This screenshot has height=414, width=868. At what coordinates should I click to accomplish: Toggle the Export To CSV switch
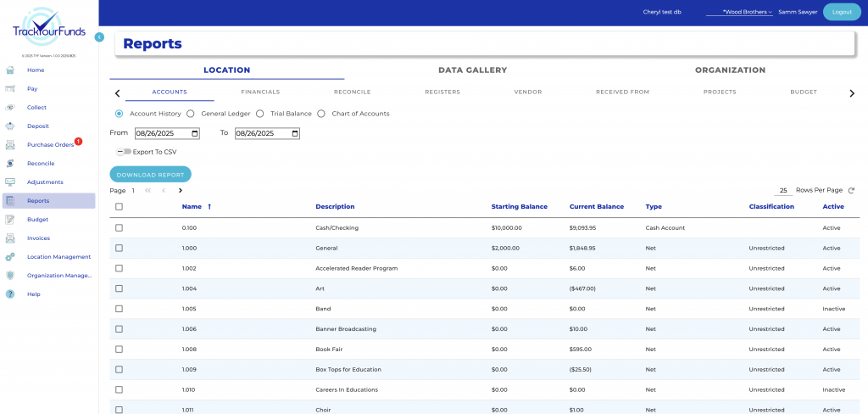point(125,152)
